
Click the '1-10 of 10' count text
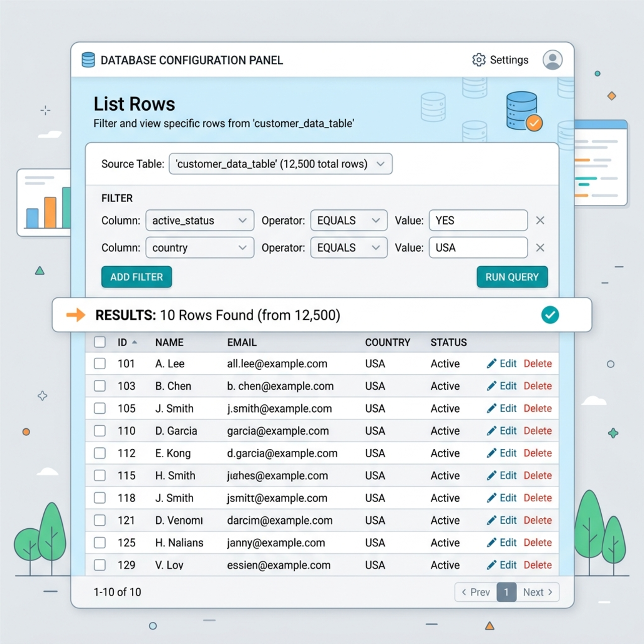[117, 592]
